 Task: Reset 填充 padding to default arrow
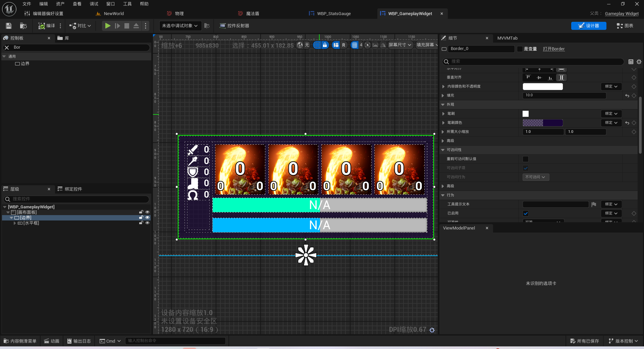627,96
